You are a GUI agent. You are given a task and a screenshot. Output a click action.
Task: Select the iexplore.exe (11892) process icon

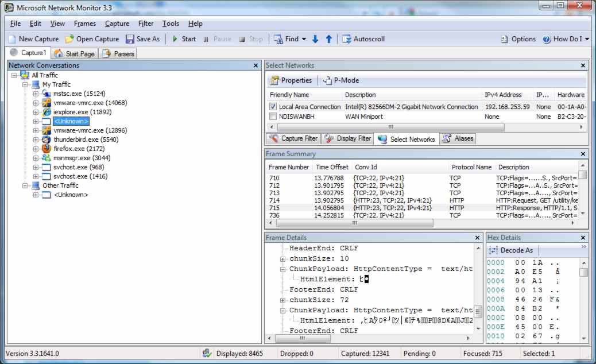[x=47, y=112]
